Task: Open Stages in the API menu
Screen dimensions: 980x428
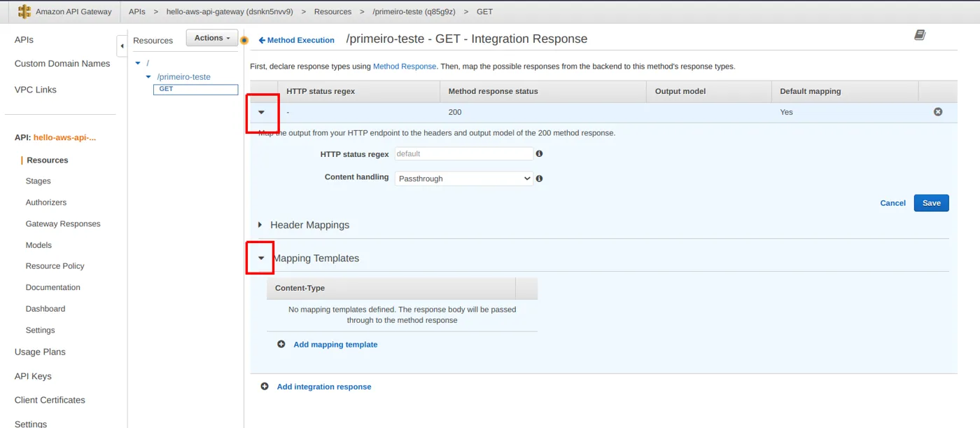Action: 38,181
